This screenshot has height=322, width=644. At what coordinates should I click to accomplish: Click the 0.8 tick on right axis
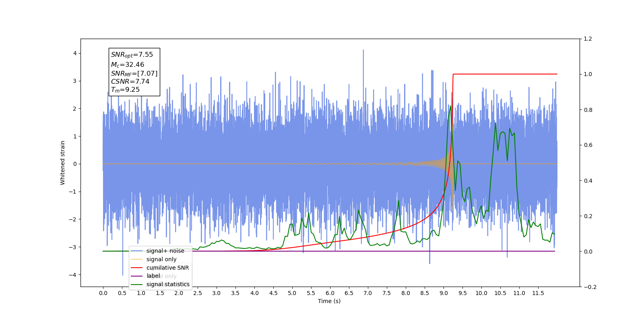(588, 110)
